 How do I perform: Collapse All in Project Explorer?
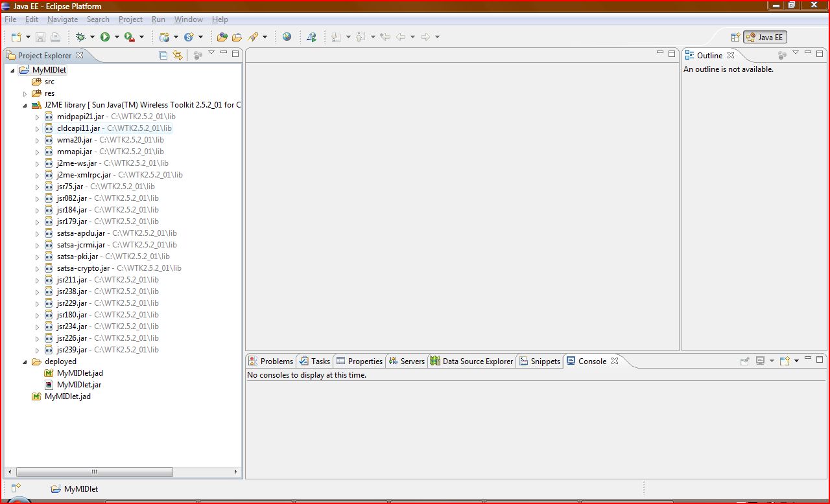(163, 54)
